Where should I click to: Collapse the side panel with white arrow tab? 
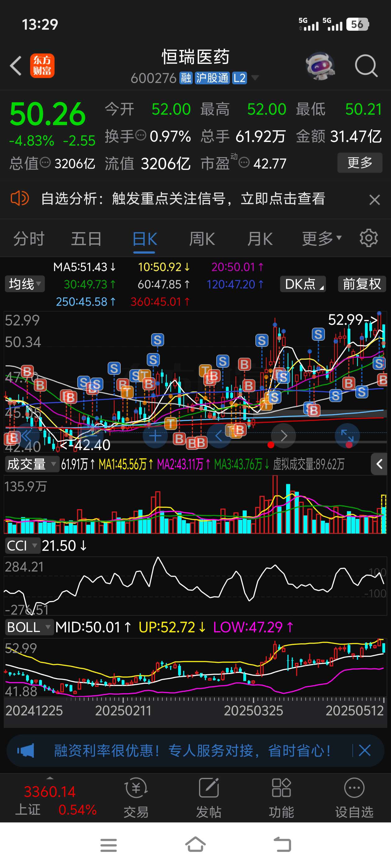pos(379,464)
